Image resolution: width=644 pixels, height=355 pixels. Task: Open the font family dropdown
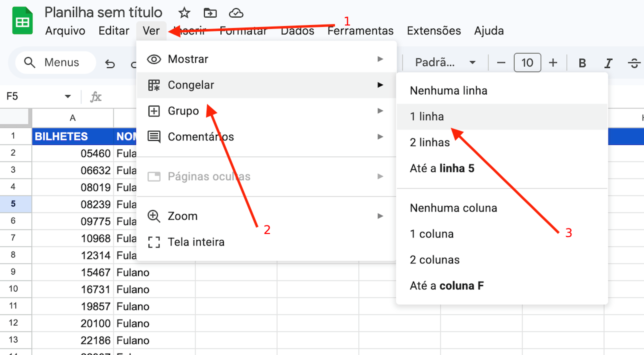(445, 63)
